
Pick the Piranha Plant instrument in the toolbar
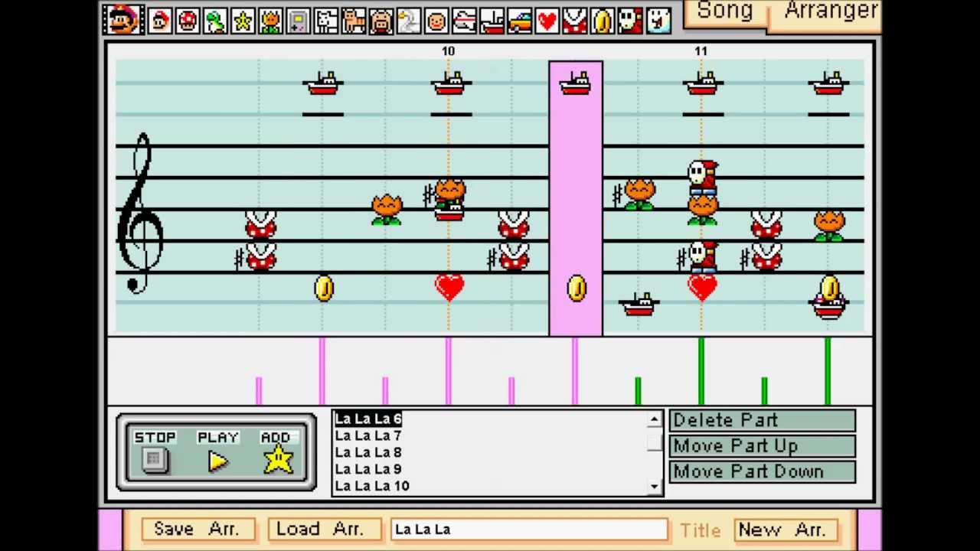(x=574, y=21)
